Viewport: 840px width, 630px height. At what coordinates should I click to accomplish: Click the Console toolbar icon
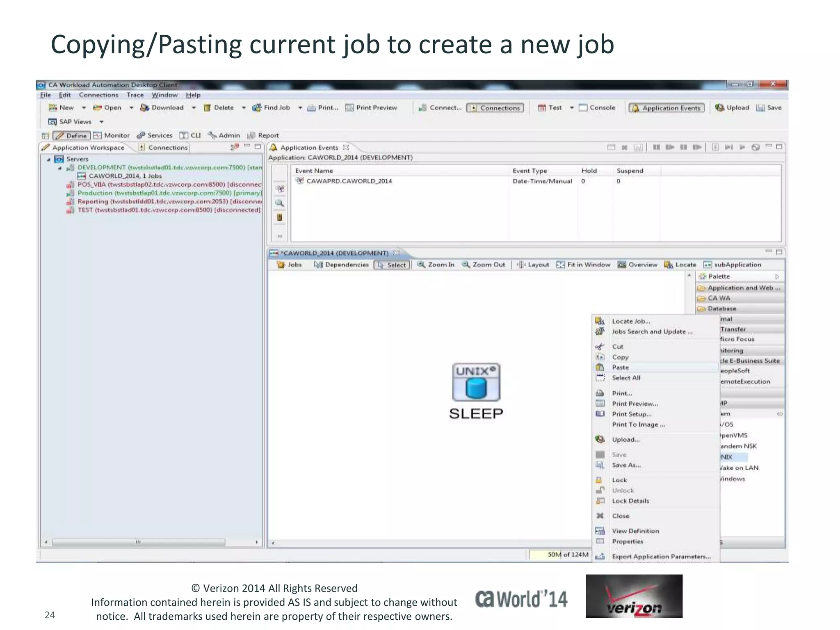click(x=583, y=107)
